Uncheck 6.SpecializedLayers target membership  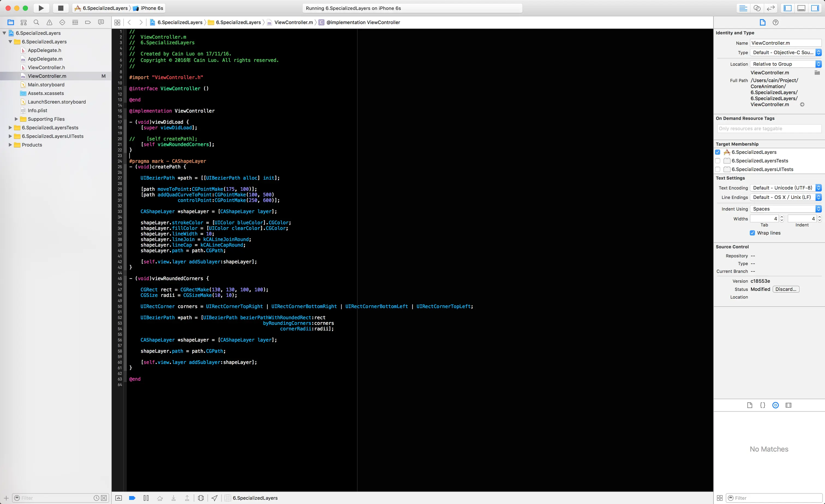pos(718,152)
